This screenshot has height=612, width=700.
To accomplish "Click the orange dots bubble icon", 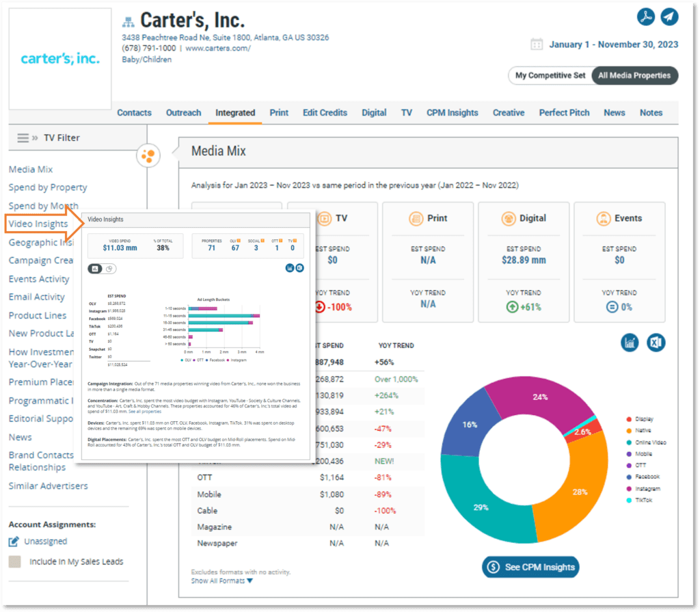I will coord(148,156).
